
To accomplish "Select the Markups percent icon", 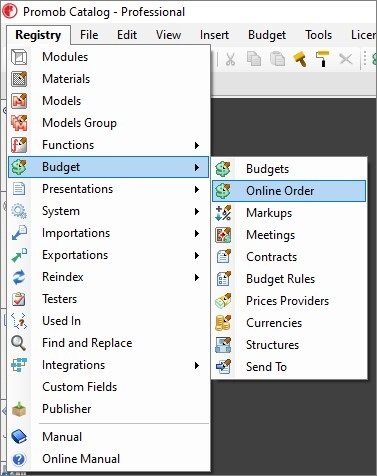I will click(x=223, y=213).
